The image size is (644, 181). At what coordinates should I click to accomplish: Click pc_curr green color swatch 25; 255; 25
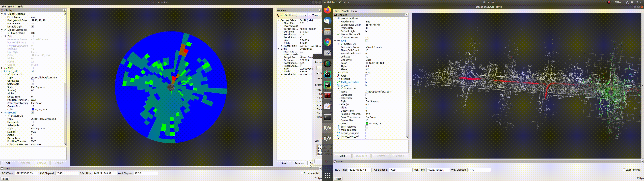pos(367,124)
